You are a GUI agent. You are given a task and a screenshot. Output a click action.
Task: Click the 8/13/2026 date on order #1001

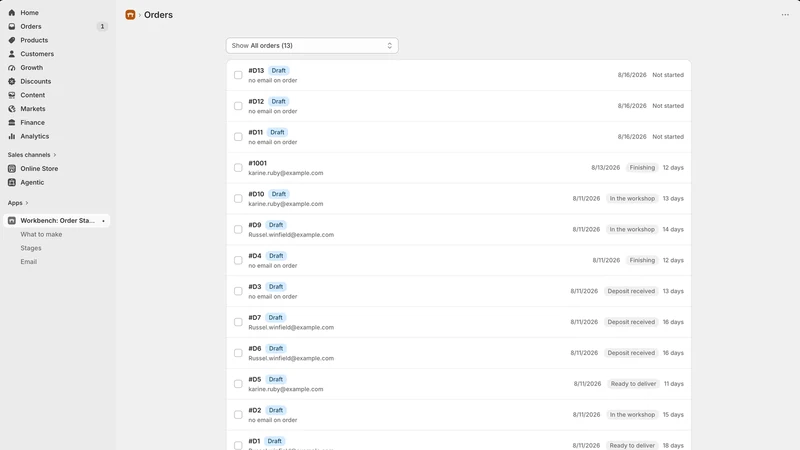pyautogui.click(x=606, y=167)
